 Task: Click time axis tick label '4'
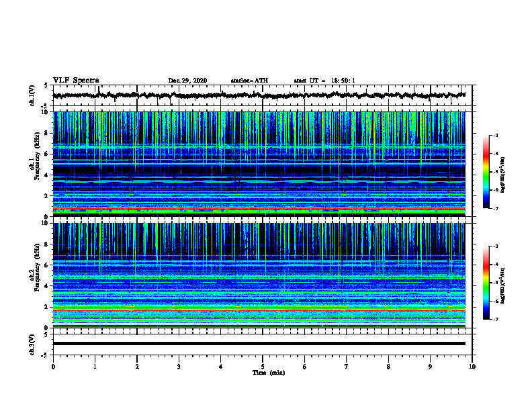pyautogui.click(x=221, y=367)
